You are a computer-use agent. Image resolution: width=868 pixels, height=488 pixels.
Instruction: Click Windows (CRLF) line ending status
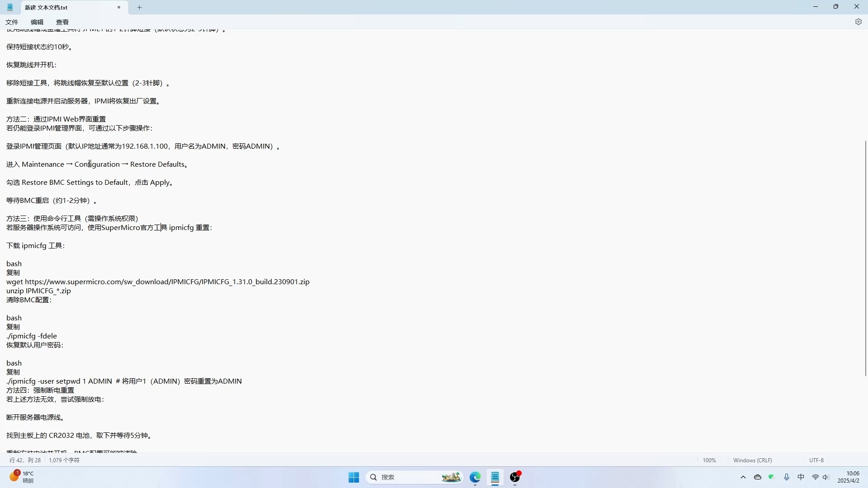point(753,460)
